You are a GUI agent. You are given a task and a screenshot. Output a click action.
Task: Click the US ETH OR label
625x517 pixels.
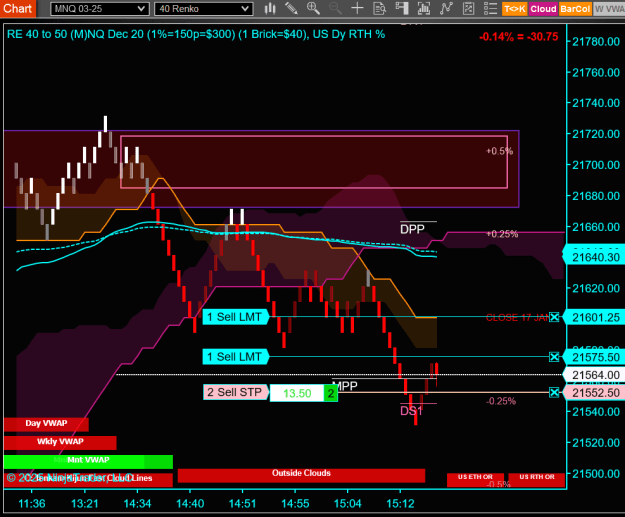click(475, 478)
